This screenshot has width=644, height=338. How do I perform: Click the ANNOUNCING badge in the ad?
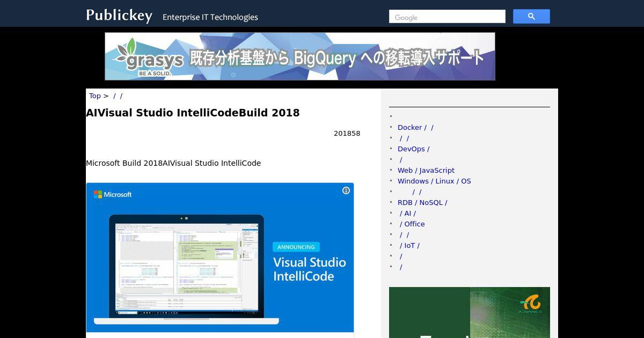(296, 247)
